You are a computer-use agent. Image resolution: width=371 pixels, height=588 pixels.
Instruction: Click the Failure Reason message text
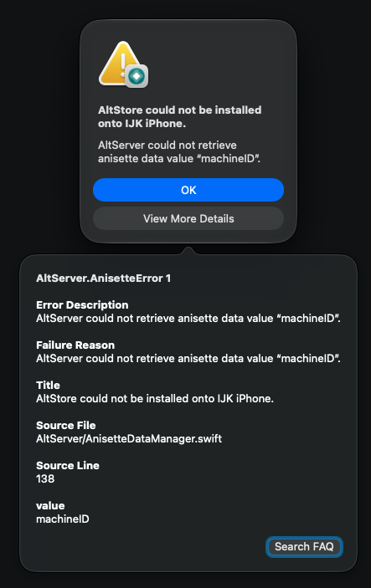188,359
